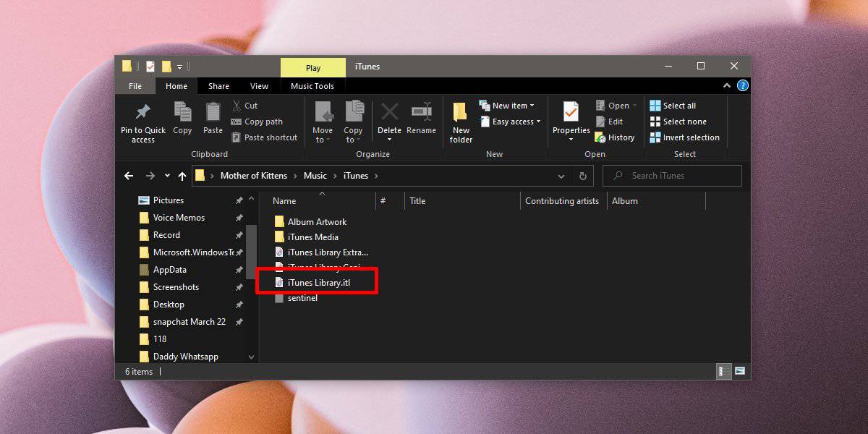This screenshot has width=868, height=434.
Task: Switch to the View ribbon tab
Action: (259, 86)
